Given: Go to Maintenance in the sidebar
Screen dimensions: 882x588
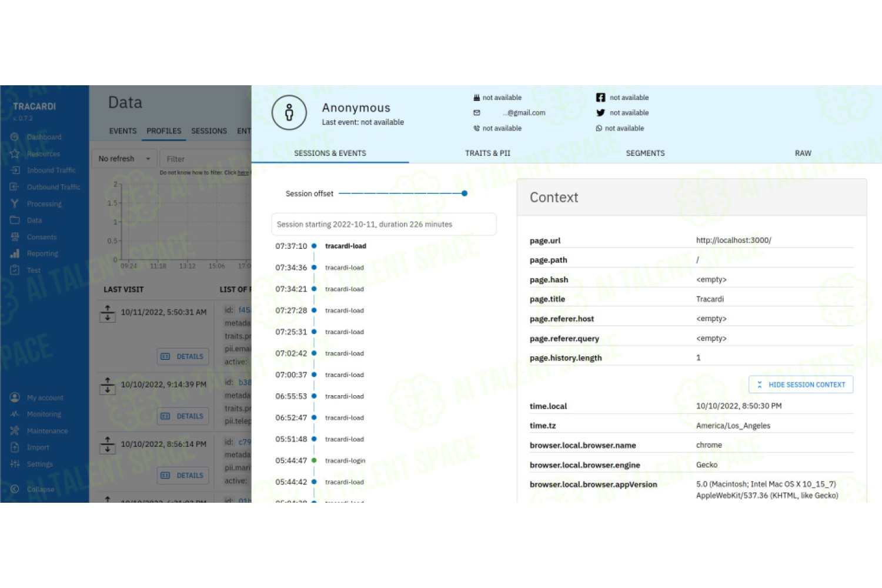Looking at the screenshot, I should (39, 431).
